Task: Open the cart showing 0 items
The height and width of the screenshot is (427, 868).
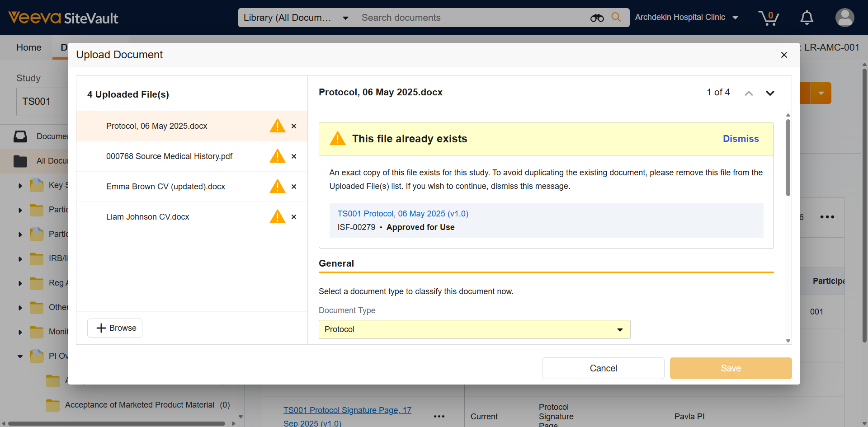Action: tap(769, 18)
